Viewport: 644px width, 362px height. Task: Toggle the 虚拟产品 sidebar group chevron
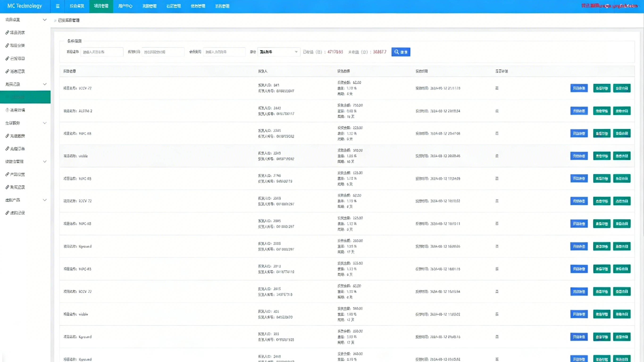45,200
